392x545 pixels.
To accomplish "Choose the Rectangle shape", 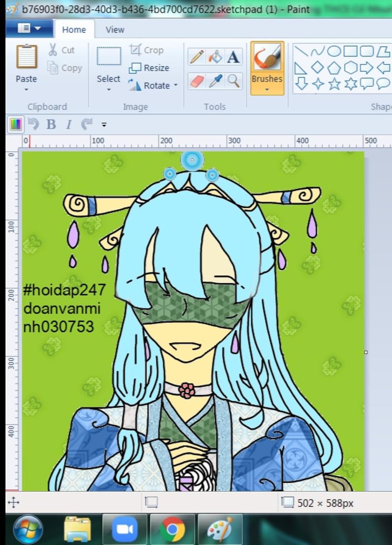I will point(350,51).
